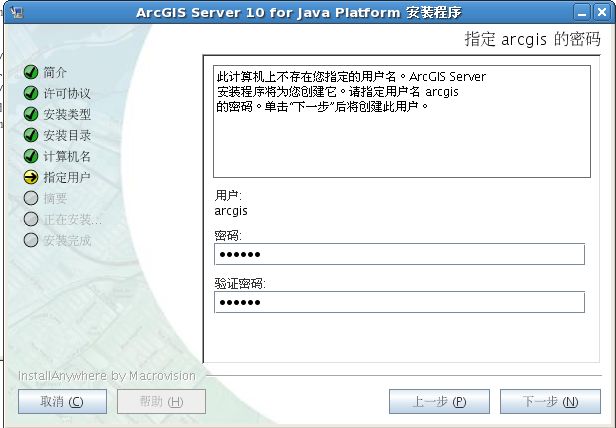Screen dimensions: 616x428
Task: Click the 验证密码: label
Action: 240,284
